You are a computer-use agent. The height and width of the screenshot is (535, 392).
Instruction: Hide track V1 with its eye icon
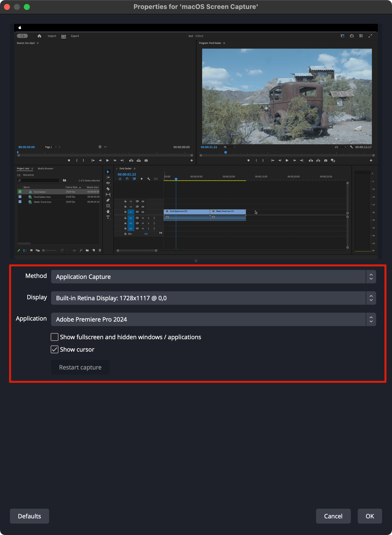tap(143, 212)
